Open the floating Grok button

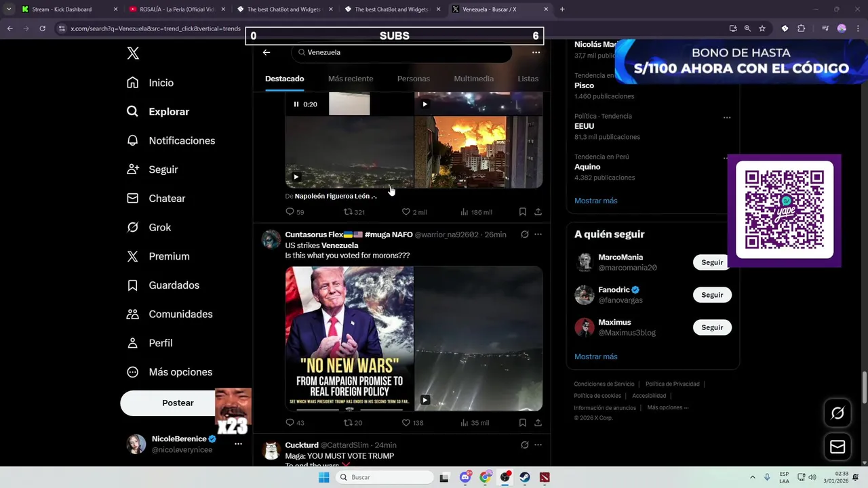(837, 413)
